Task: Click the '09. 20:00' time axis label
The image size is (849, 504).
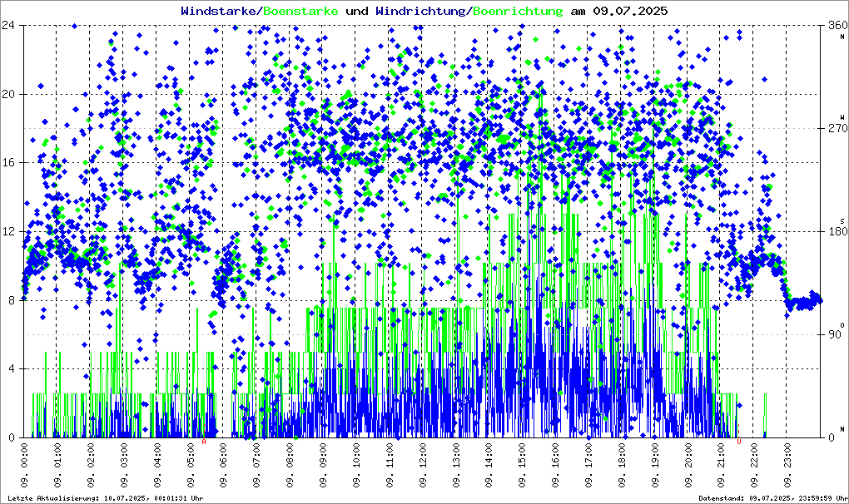Action: click(688, 466)
